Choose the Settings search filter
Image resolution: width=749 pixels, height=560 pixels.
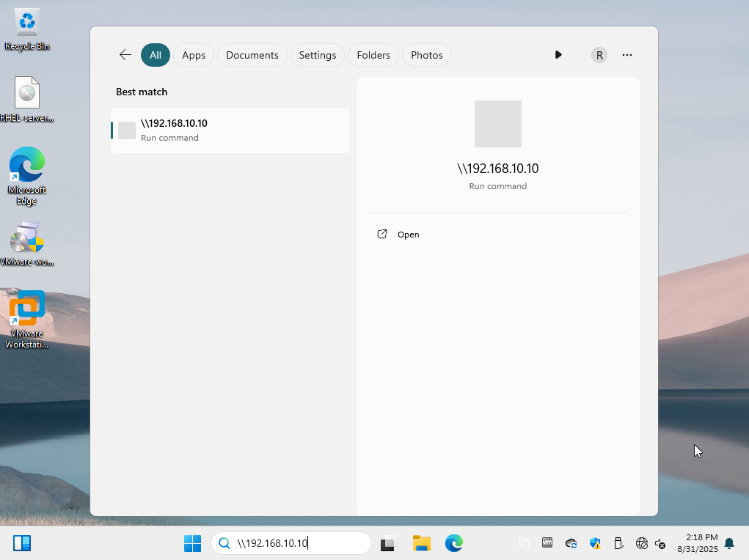click(x=317, y=55)
